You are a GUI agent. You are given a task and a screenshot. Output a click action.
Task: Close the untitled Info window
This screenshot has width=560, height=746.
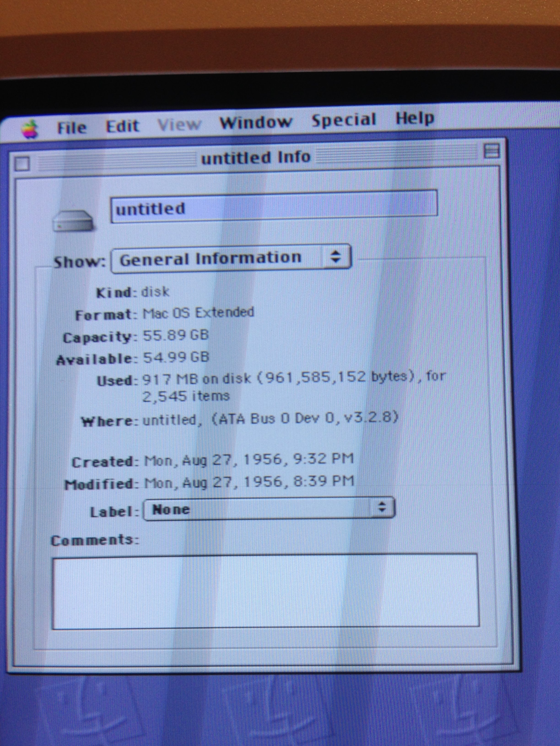(22, 164)
